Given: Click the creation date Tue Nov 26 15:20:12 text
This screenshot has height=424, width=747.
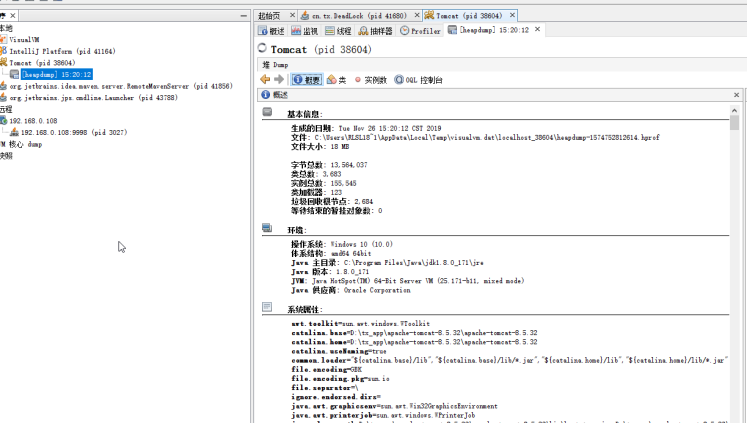Looking at the screenshot, I should pyautogui.click(x=390, y=129).
